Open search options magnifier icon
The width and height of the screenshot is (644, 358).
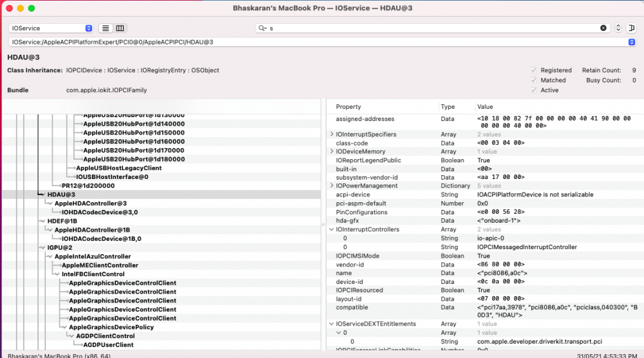click(x=262, y=28)
